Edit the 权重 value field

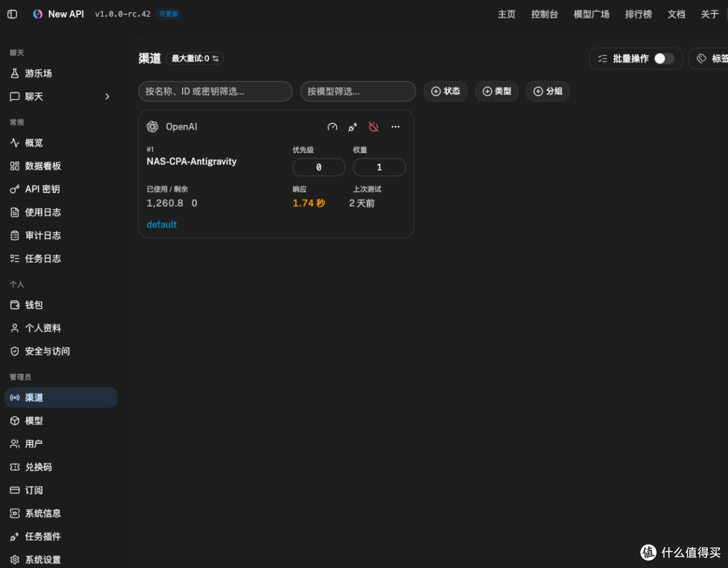pyautogui.click(x=380, y=167)
